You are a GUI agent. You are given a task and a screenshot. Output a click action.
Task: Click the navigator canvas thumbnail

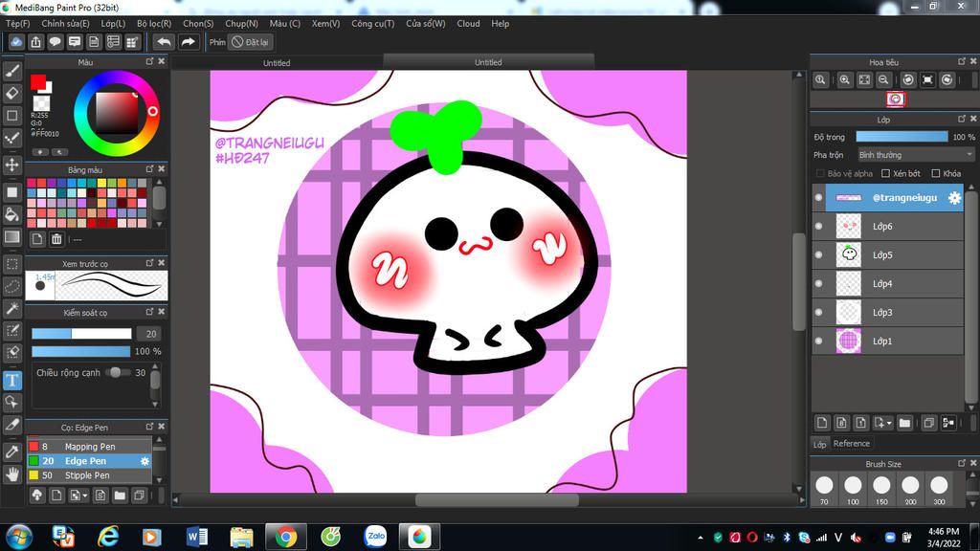(896, 99)
